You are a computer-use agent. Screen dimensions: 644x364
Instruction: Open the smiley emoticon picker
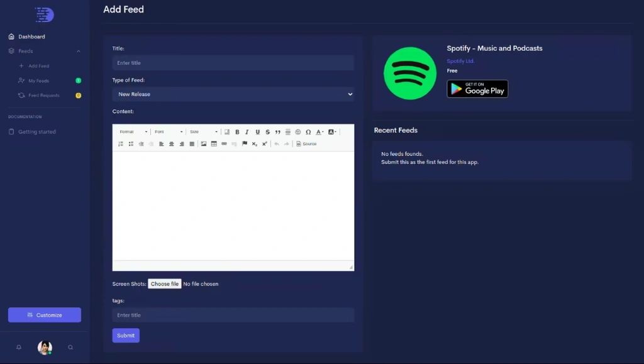297,132
